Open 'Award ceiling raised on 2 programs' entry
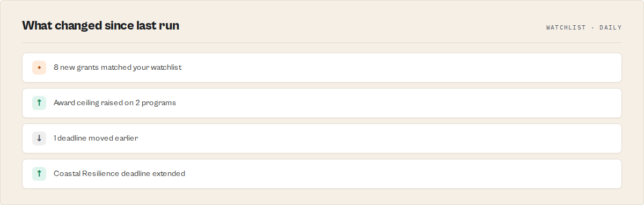 coord(322,103)
